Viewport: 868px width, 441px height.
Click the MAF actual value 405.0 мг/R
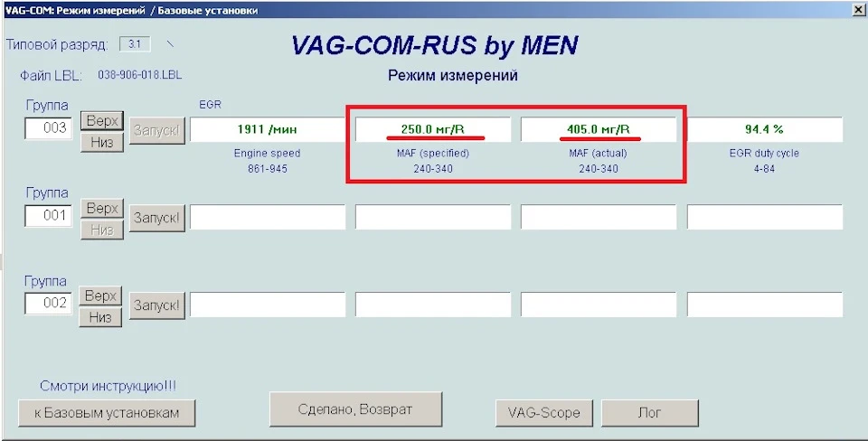599,129
